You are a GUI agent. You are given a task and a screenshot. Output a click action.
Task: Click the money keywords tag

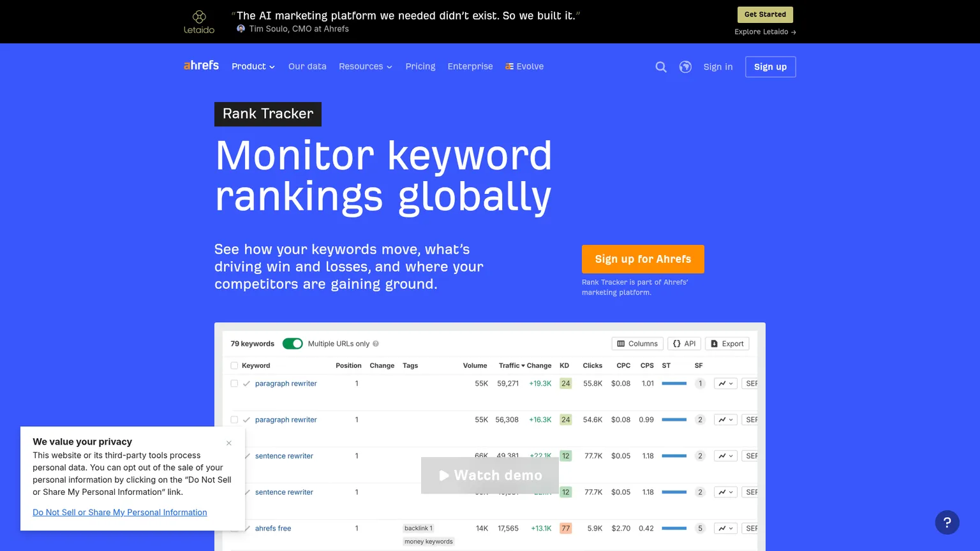pyautogui.click(x=429, y=541)
